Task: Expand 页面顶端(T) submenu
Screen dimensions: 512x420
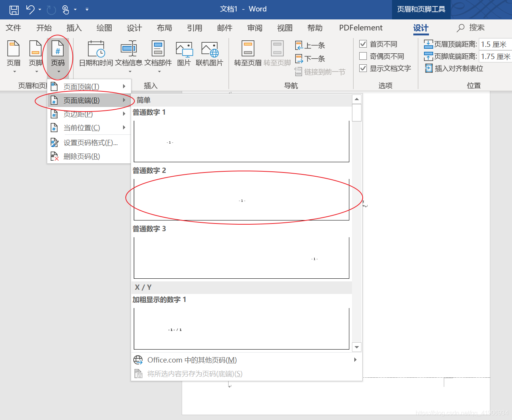Action: [x=89, y=87]
